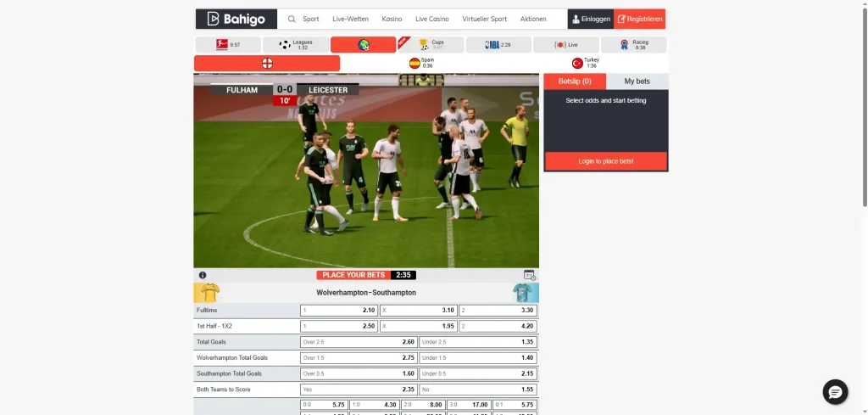Viewport: 868px width, 415px height.
Task: Open the results calendar icon
Action: pyautogui.click(x=530, y=275)
